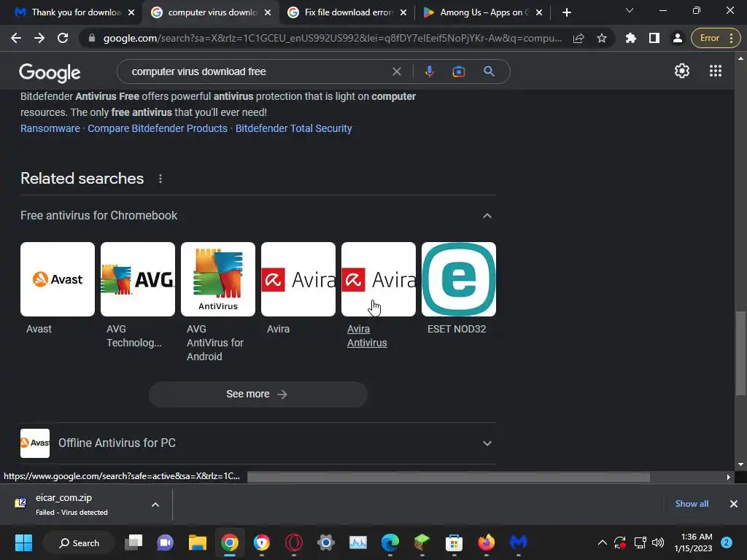Open the Chrome profile avatar

677,38
